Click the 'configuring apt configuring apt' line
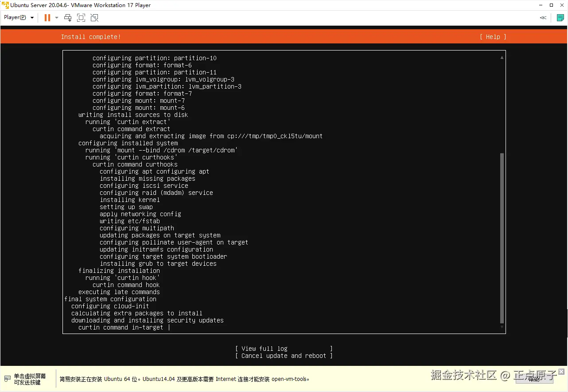The image size is (568, 392). 155,171
